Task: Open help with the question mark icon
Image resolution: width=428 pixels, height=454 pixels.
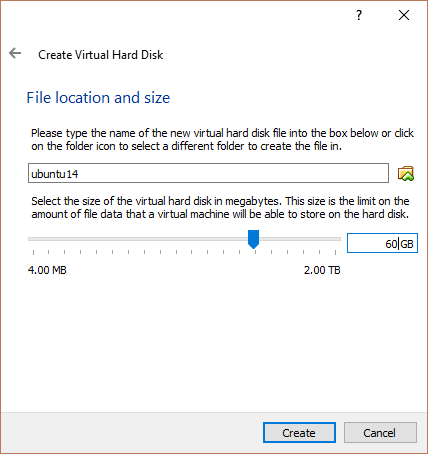Action: click(x=359, y=15)
